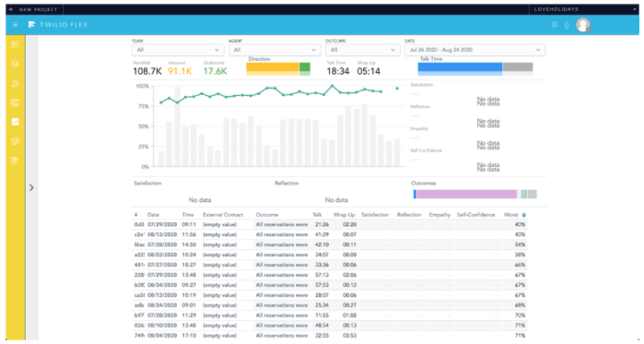Click the Wrap Up 05:14 value

[x=369, y=71]
